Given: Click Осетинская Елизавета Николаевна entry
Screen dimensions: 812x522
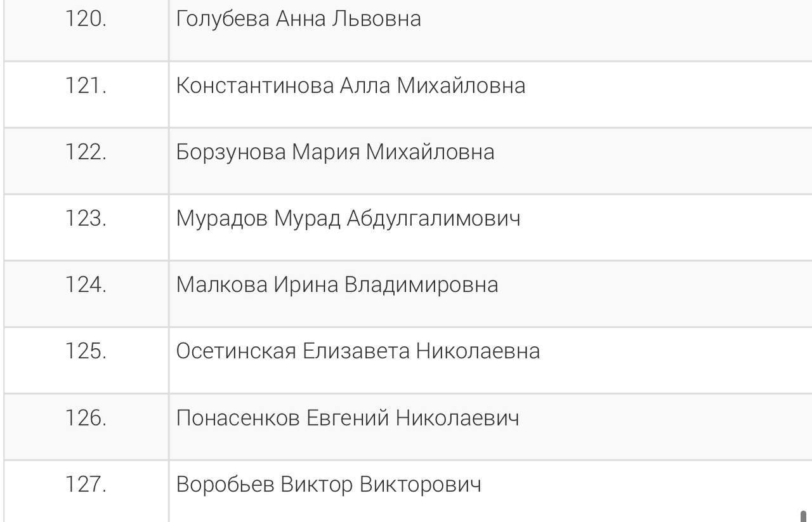Looking at the screenshot, I should pyautogui.click(x=358, y=351).
